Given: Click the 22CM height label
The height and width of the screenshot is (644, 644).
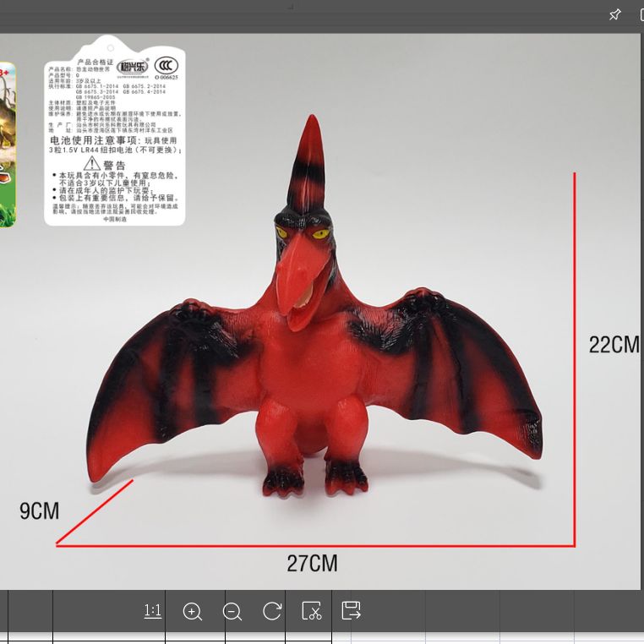Looking at the screenshot, I should (614, 344).
